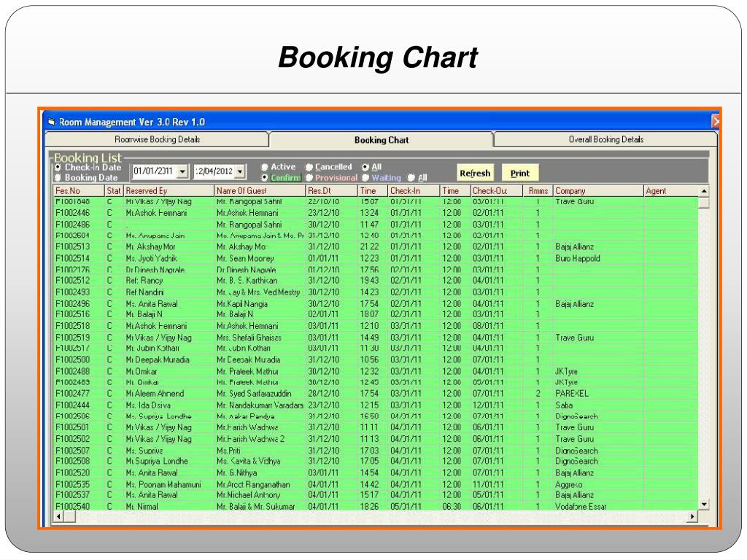Sort by Res.Dt column header

(332, 191)
